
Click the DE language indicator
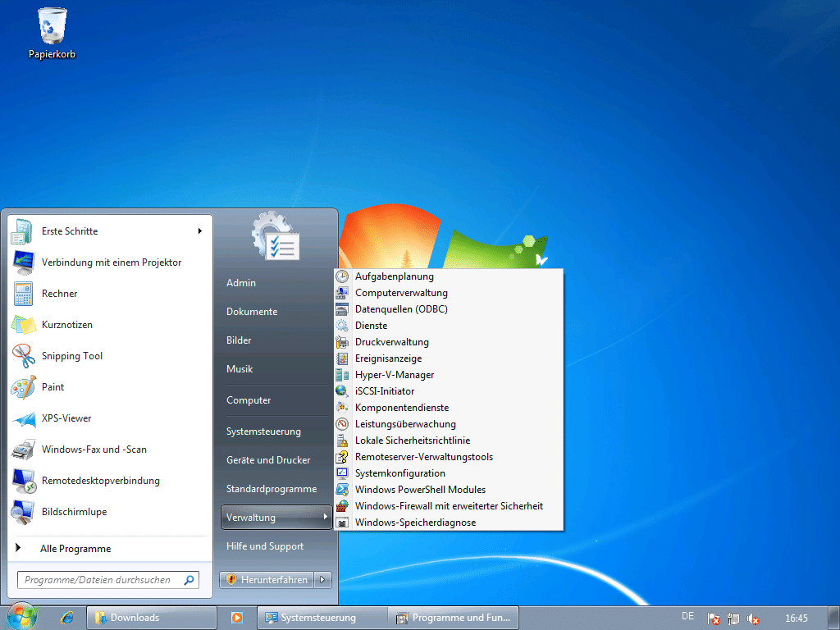pyautogui.click(x=688, y=617)
